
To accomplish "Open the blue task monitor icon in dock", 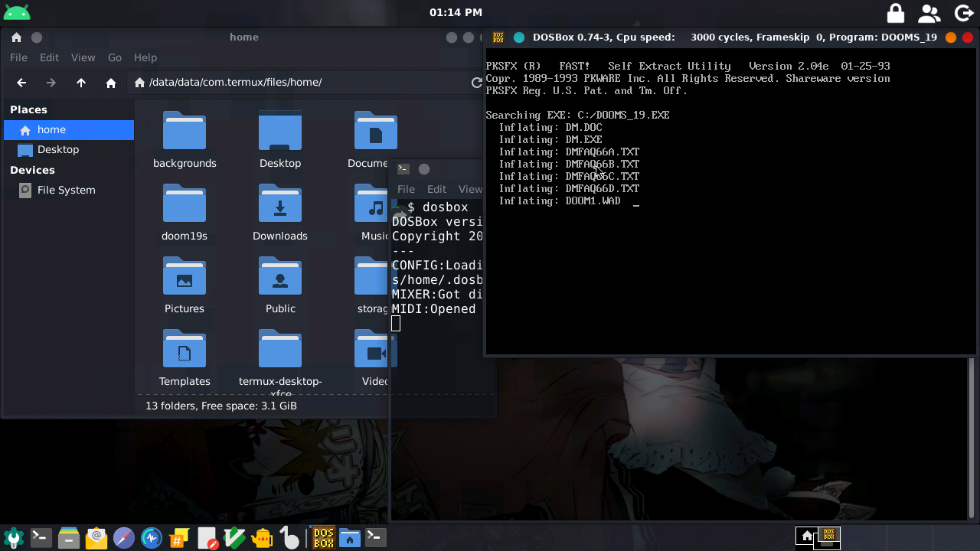I will (152, 538).
